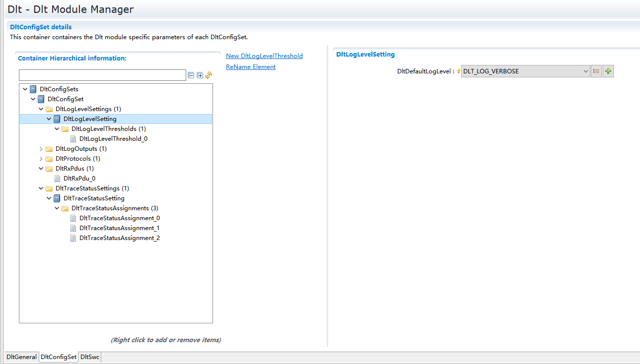Switch to the DltSwc tab

pyautogui.click(x=90, y=357)
